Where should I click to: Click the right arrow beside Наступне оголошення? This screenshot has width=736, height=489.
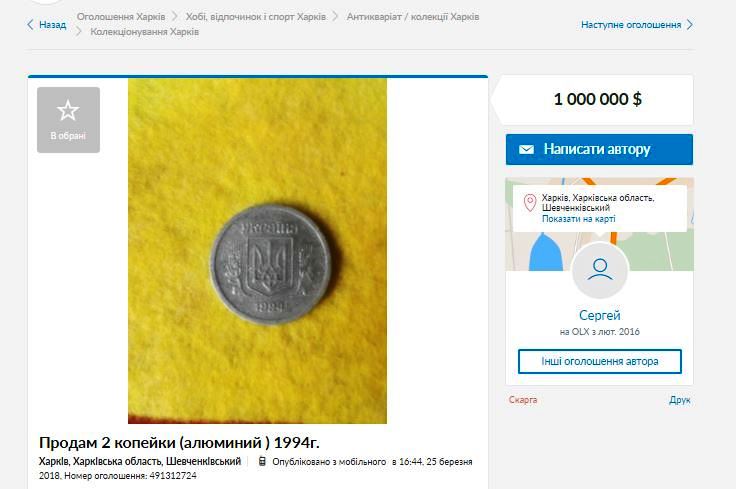pos(690,24)
